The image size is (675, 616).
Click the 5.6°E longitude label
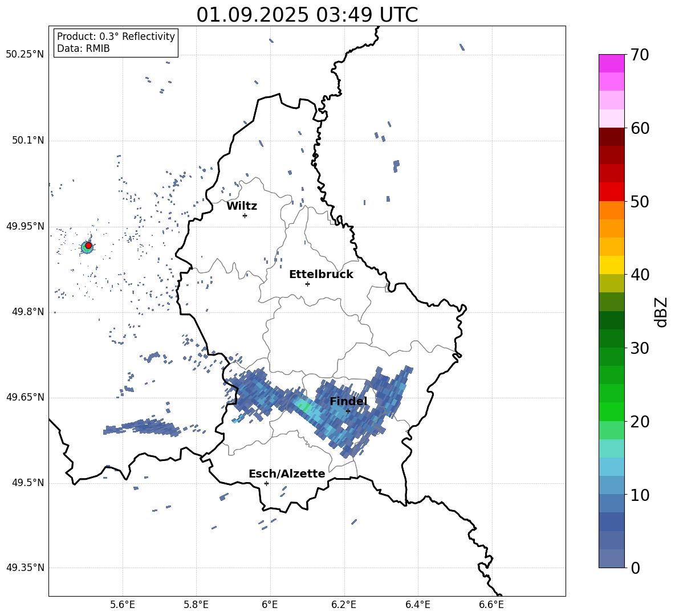coord(123,605)
